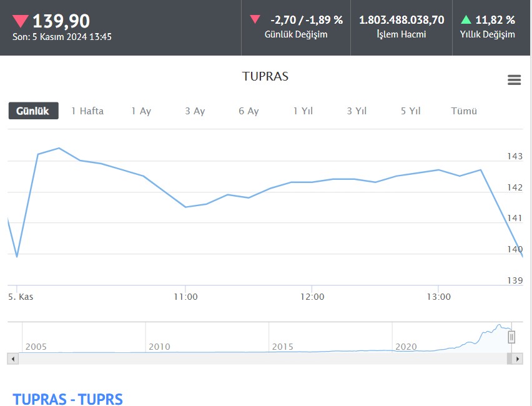Click the 1.803.488.038,70 volume value

pyautogui.click(x=401, y=20)
